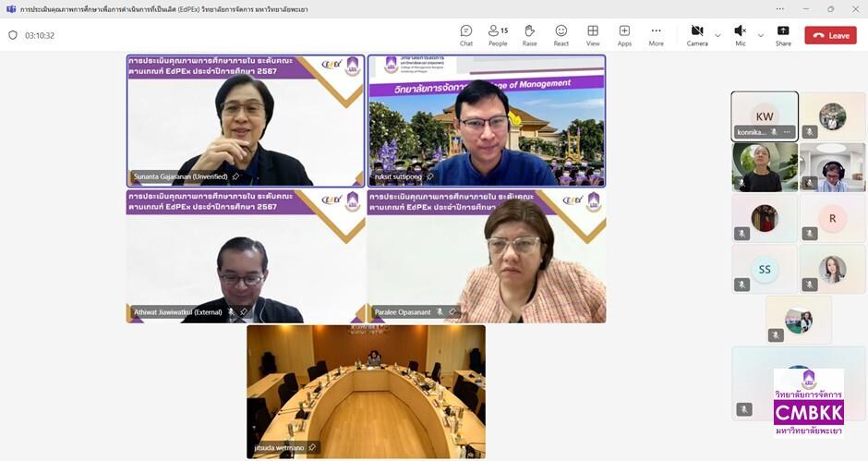Viewport: 868px width, 461px height.
Task: Click pin icon on jitsuda wetmano's tile
Action: coord(312,447)
